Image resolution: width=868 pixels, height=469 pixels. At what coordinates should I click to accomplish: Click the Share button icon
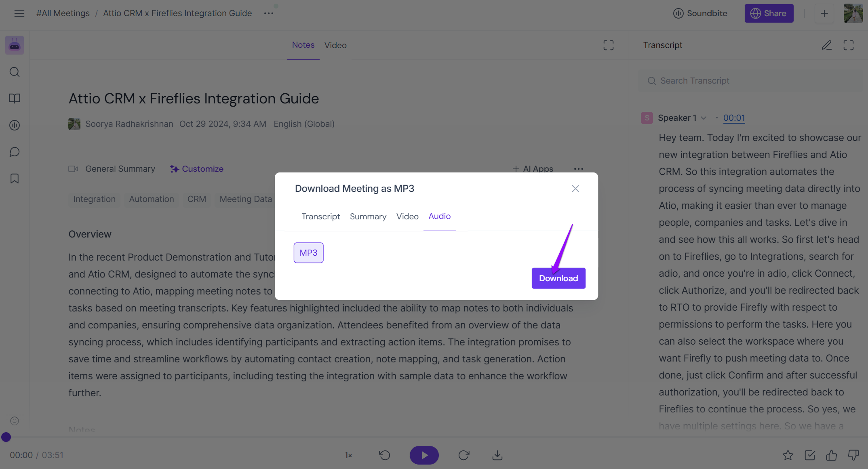(x=755, y=13)
